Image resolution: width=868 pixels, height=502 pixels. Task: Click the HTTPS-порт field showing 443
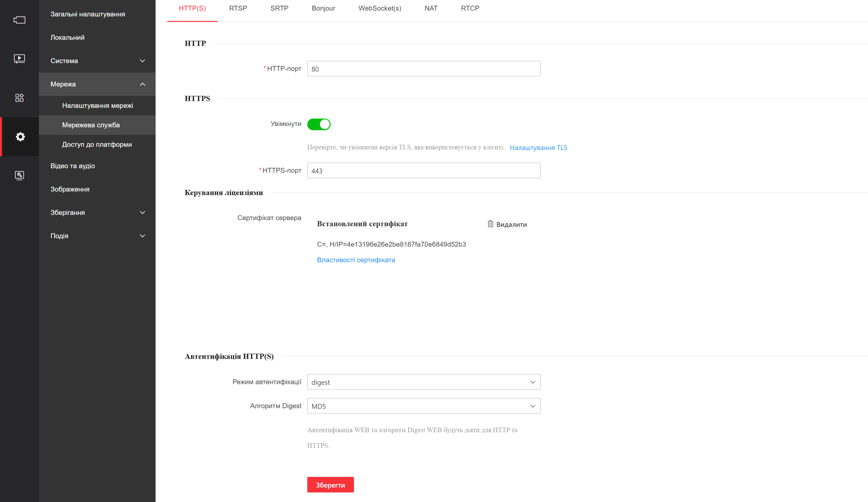pos(424,171)
